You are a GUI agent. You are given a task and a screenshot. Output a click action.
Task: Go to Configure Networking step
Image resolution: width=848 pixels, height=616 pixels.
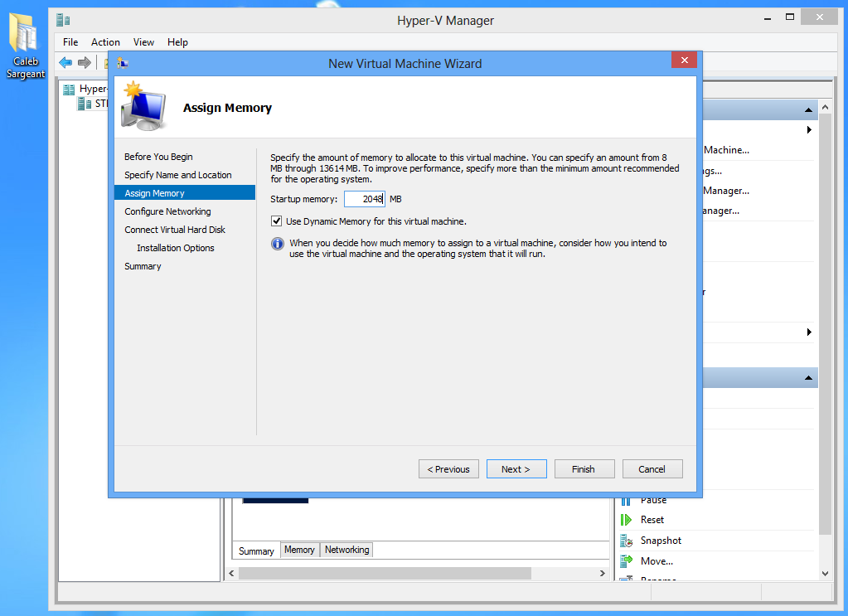point(167,211)
